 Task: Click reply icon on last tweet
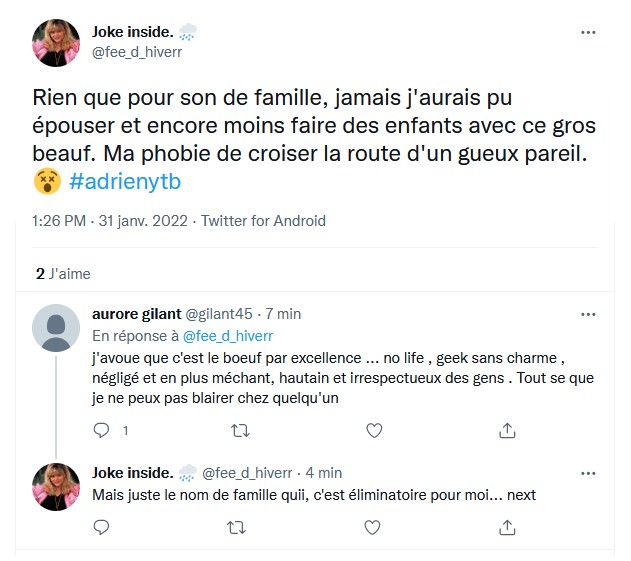pyautogui.click(x=100, y=526)
